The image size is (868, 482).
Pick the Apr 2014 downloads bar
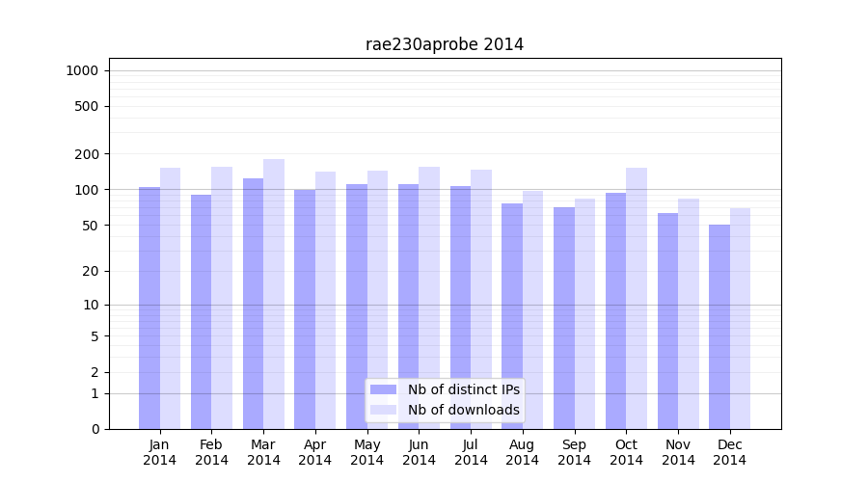pos(326,301)
